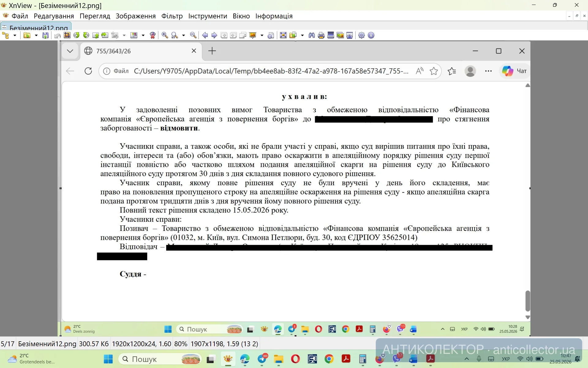Set zoom to 1:1 magnifier icon
This screenshot has width=588, height=368.
[175, 35]
